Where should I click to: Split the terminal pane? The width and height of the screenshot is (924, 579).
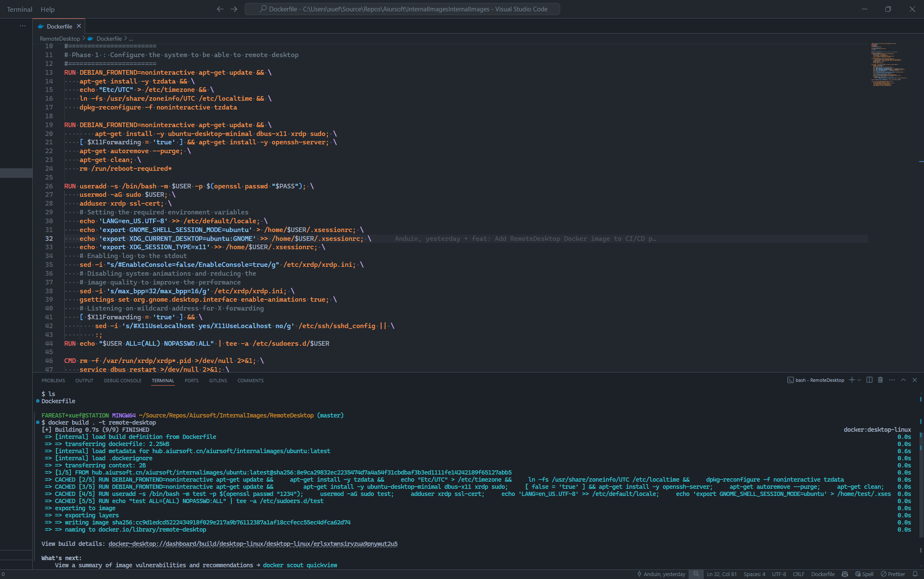click(869, 380)
